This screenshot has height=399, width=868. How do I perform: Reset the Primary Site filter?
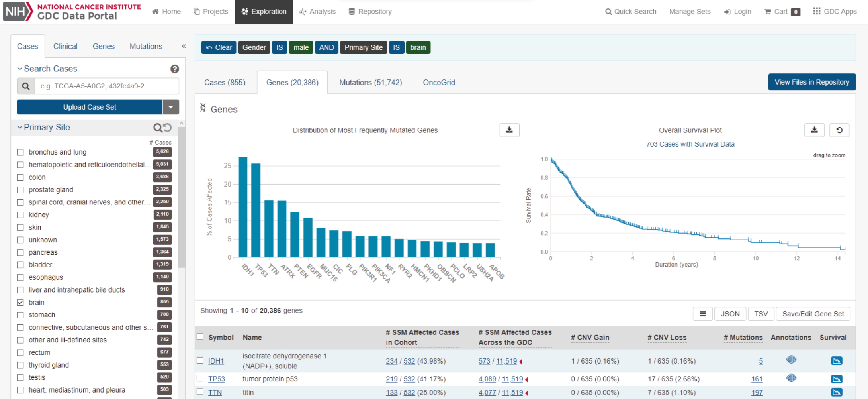(x=168, y=128)
